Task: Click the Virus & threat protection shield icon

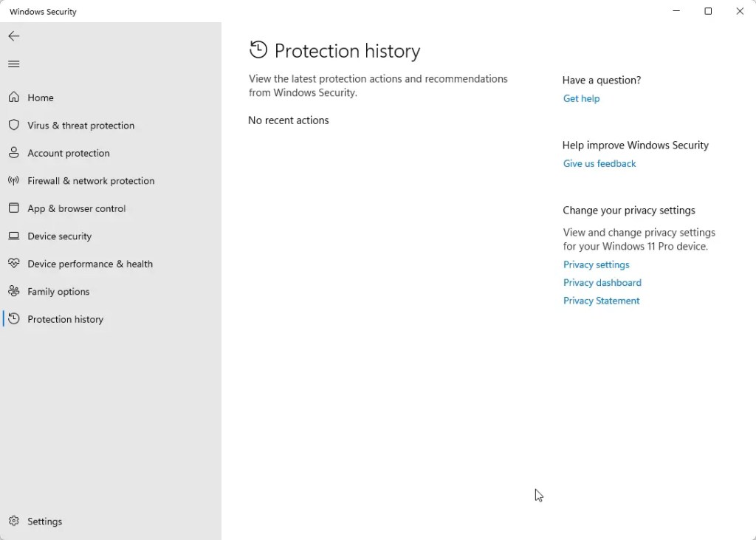Action: tap(13, 126)
